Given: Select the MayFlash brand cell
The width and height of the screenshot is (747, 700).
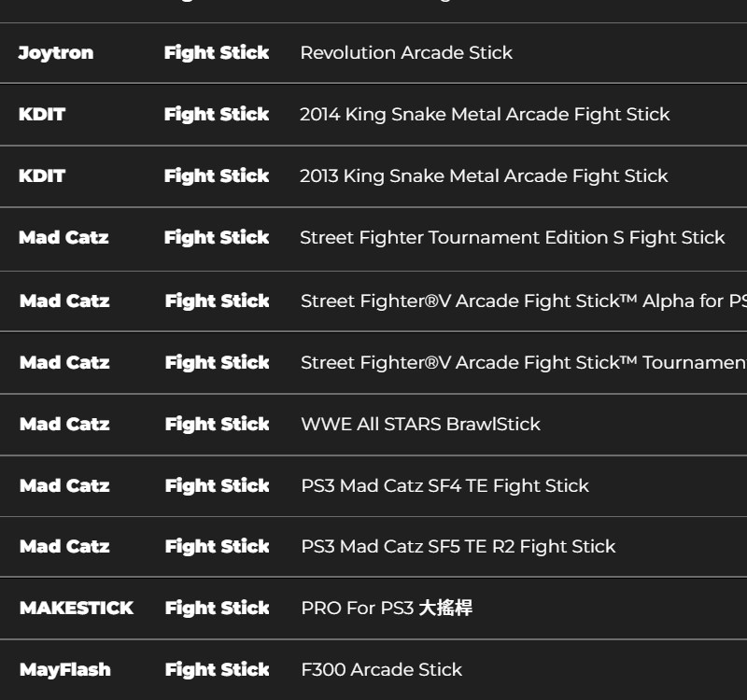Looking at the screenshot, I should coord(65,670).
